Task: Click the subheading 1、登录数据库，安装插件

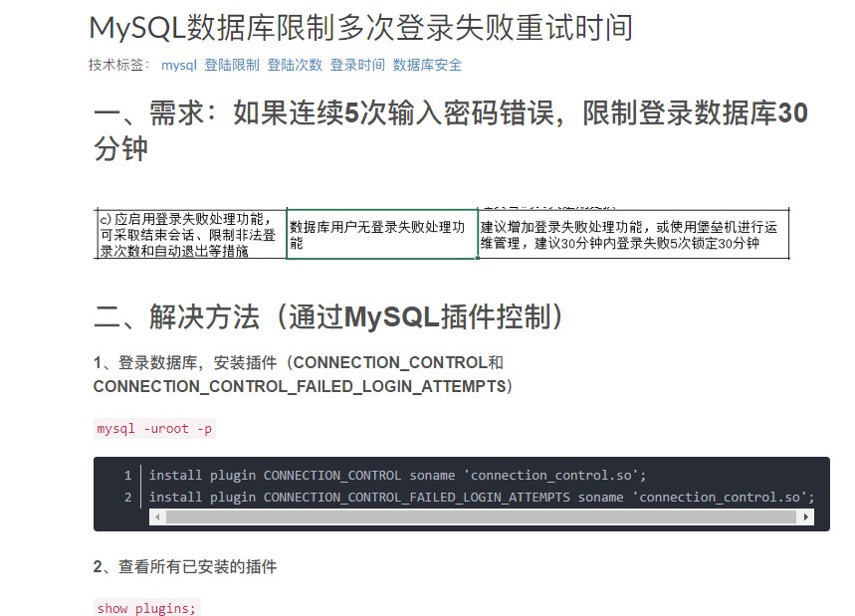Action: coord(303,374)
